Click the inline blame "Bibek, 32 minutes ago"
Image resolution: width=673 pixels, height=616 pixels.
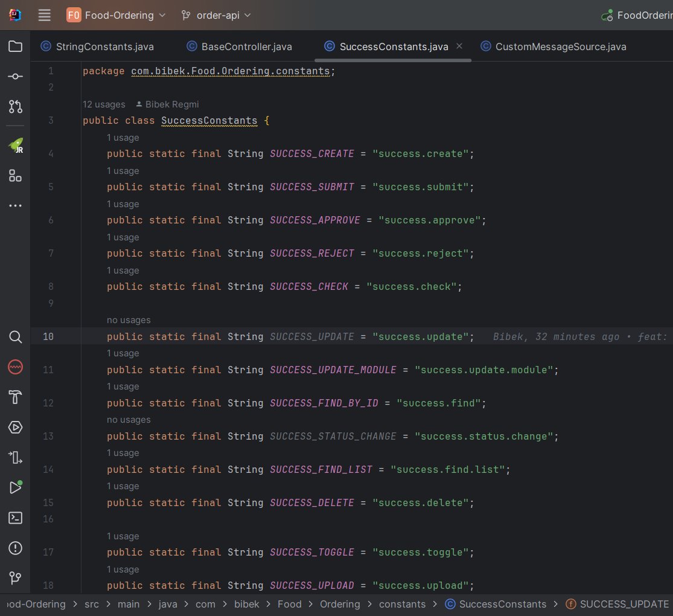[557, 336]
